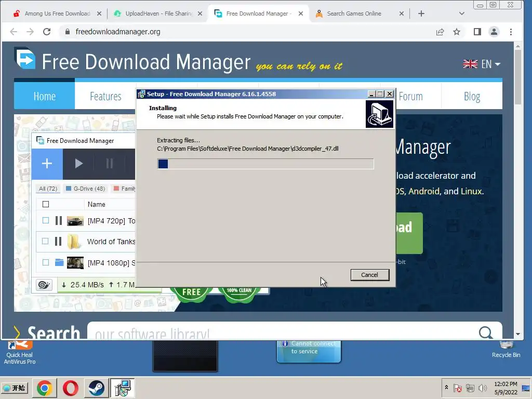Click the pause all downloads icon

[109, 164]
